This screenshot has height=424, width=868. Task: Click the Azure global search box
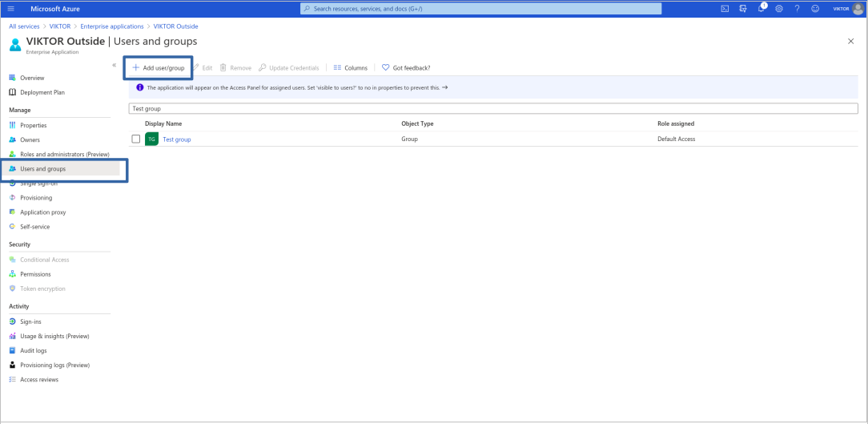(480, 9)
